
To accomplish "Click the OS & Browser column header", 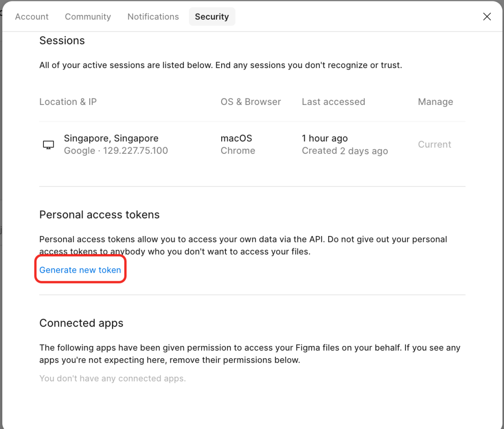I will click(x=251, y=102).
